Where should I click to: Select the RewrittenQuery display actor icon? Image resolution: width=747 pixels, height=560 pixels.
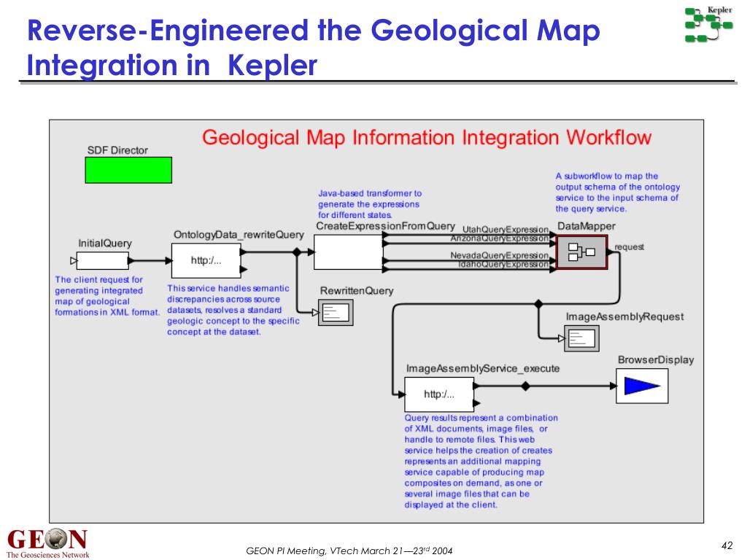coord(336,312)
